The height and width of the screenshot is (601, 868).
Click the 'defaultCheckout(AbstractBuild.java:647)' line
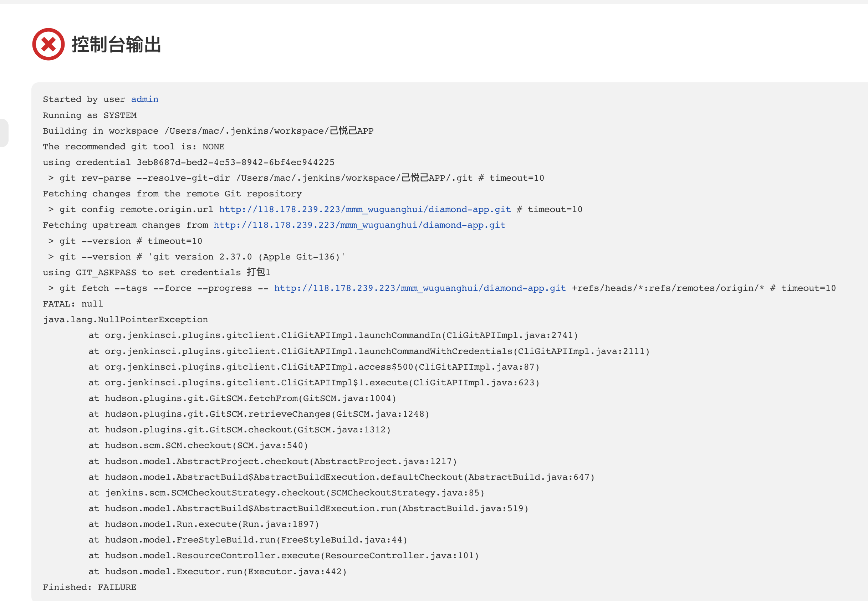(x=342, y=477)
